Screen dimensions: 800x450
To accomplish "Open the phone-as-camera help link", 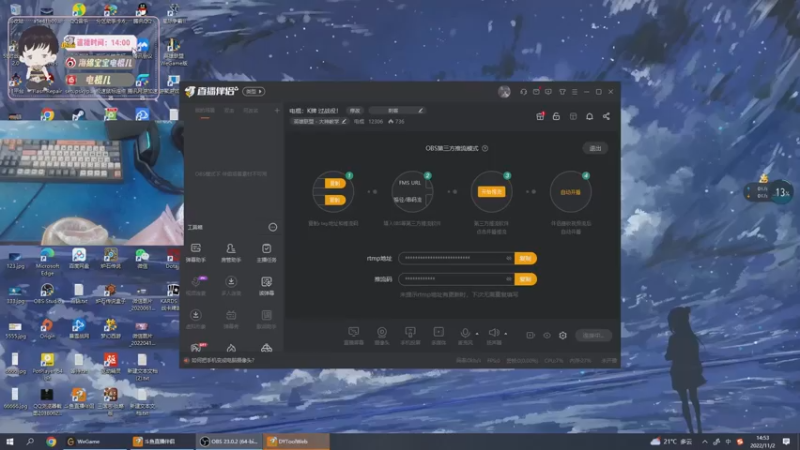I will 222,360.
